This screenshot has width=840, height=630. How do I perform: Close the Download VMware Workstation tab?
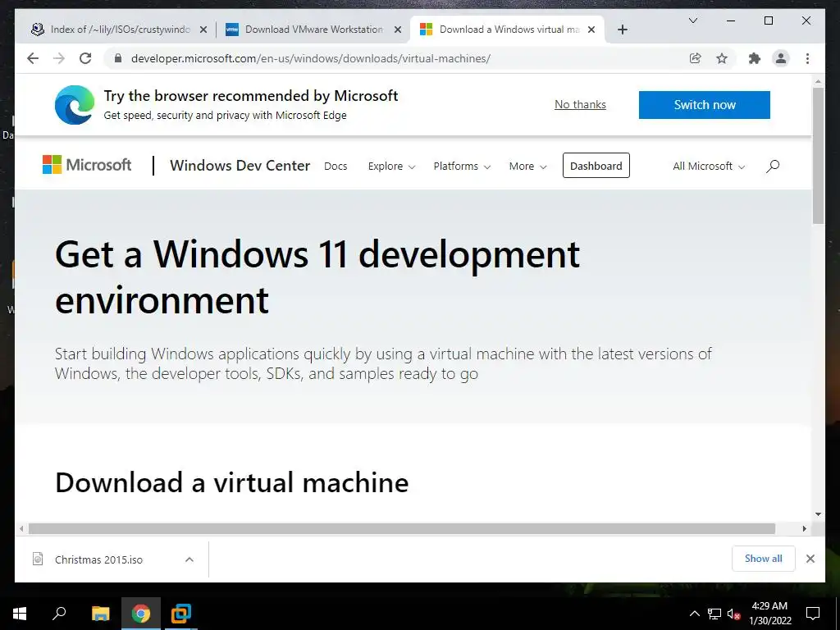[x=398, y=30]
